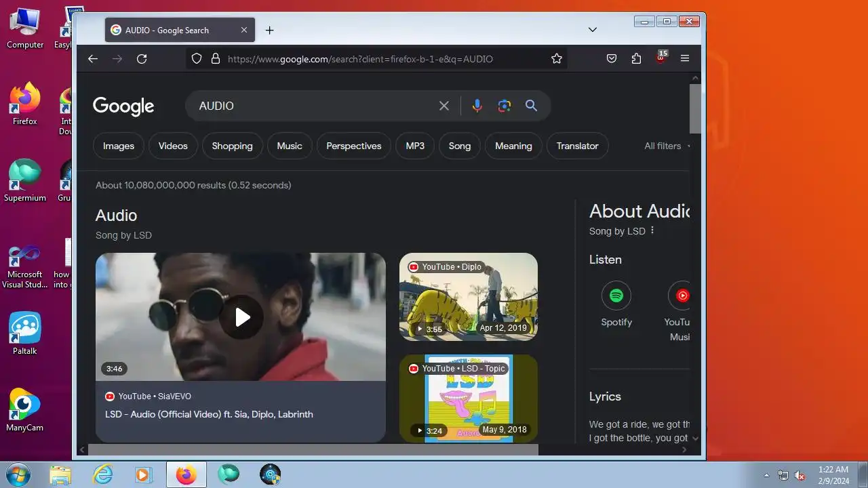Select Microsoft Visual Studio desktop shortcut
Screen dimensions: 868x488
pyautogui.click(x=25, y=266)
